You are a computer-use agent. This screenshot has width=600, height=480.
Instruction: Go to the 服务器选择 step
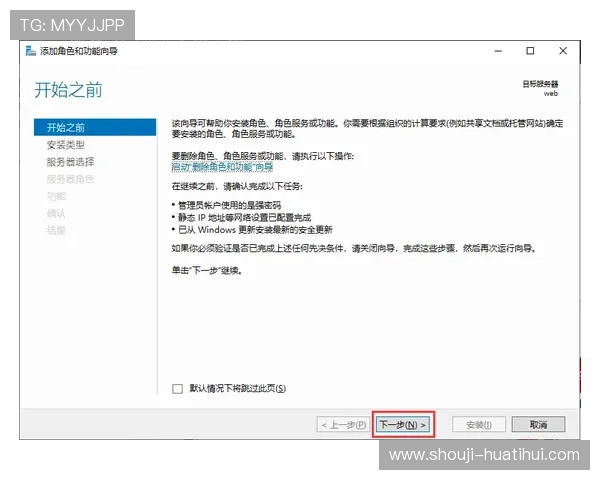point(70,162)
